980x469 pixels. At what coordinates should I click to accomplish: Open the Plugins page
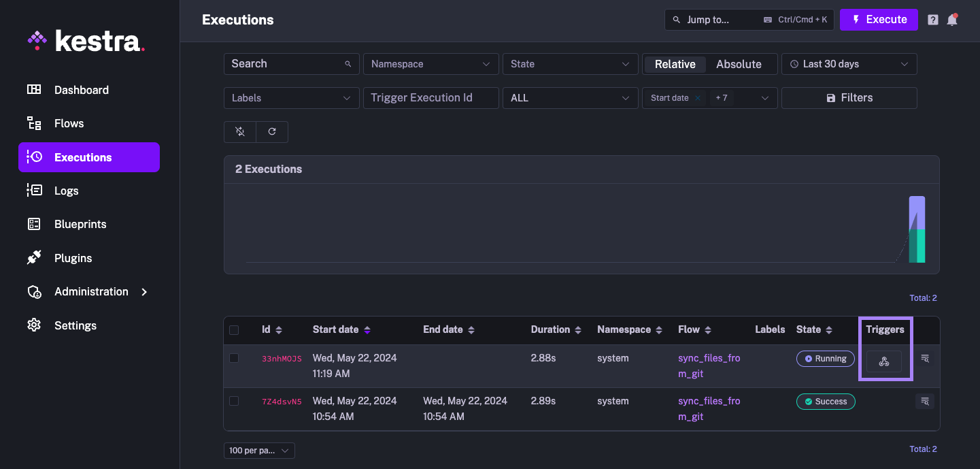tap(73, 257)
